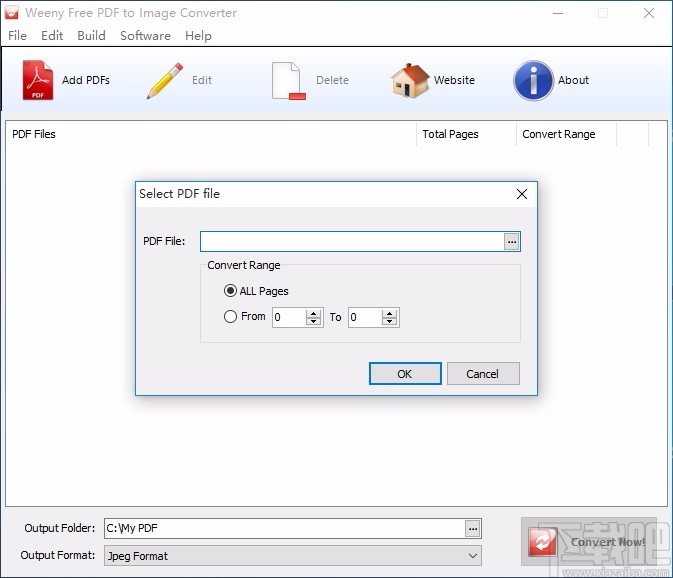
Task: Click the Edit pencil icon
Action: coord(165,81)
